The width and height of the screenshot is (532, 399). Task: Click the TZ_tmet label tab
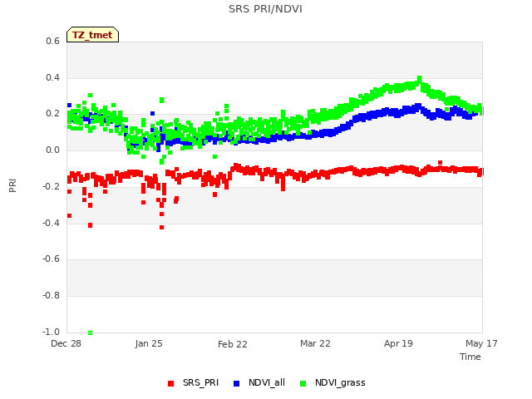click(92, 35)
